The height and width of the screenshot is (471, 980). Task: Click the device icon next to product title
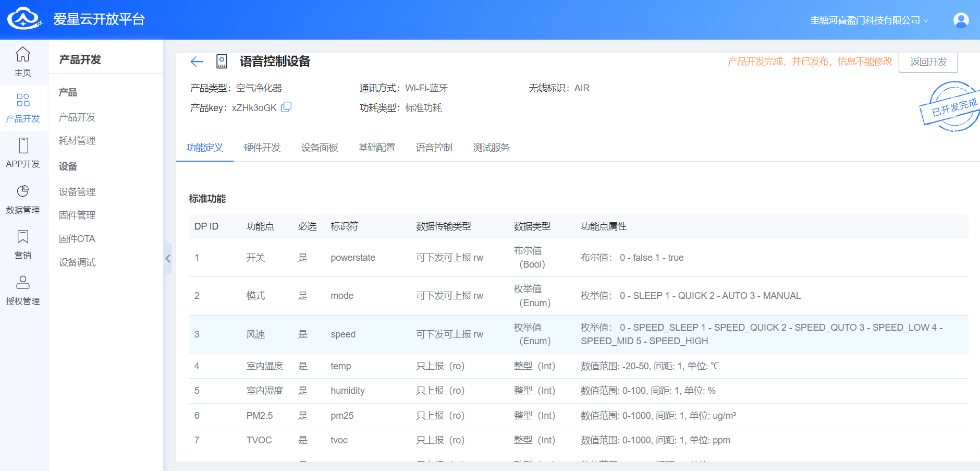click(x=222, y=62)
